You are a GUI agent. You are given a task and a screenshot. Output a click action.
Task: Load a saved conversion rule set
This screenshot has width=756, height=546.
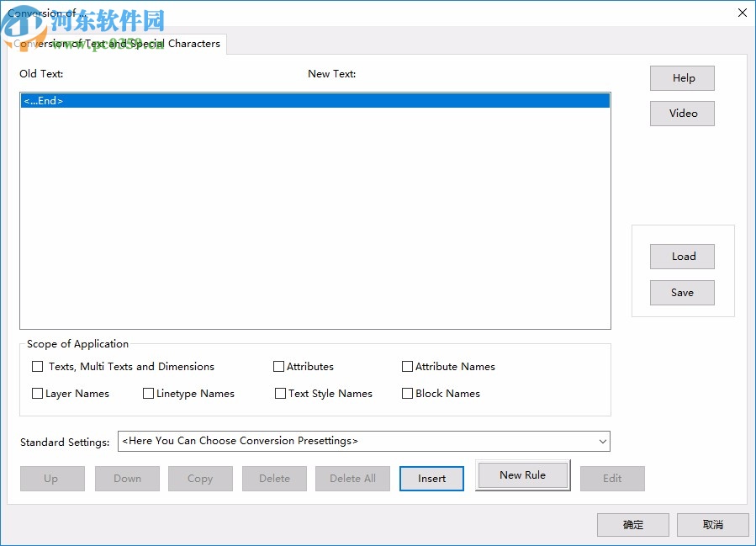point(681,257)
